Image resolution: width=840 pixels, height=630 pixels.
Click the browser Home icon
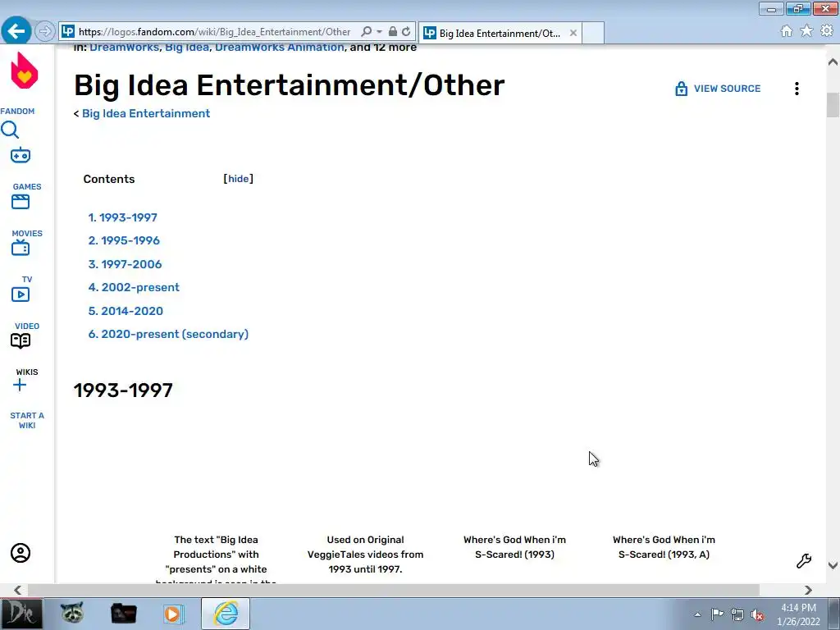coord(787,31)
